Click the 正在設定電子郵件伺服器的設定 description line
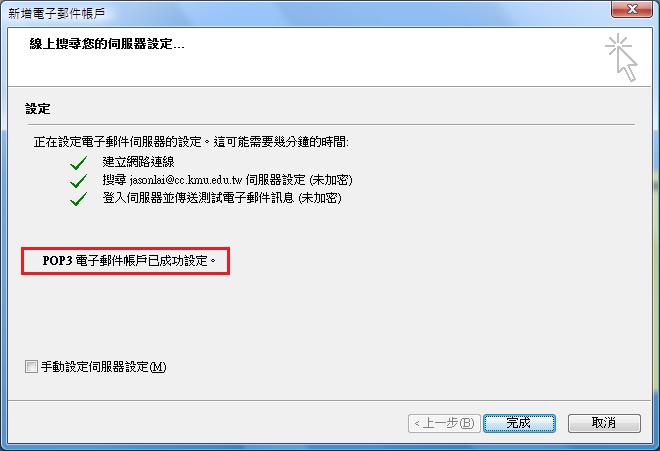Screen dimensions: 660x451 [x=191, y=142]
